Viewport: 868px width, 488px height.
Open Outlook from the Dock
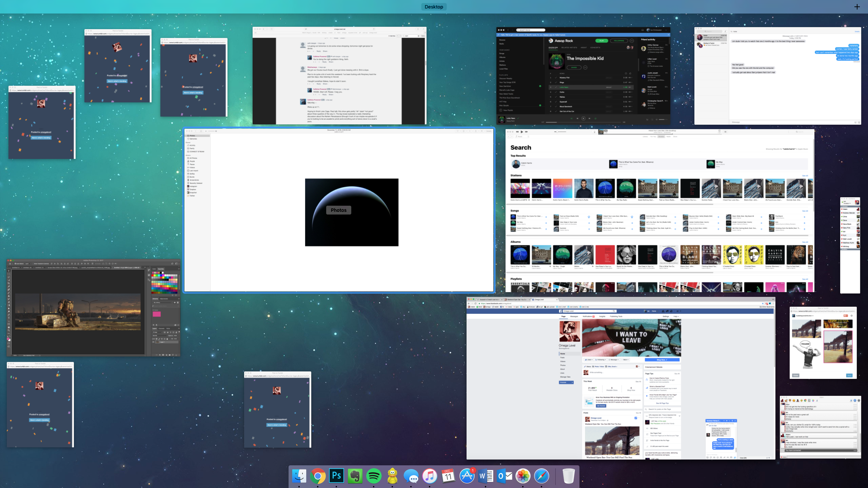505,476
